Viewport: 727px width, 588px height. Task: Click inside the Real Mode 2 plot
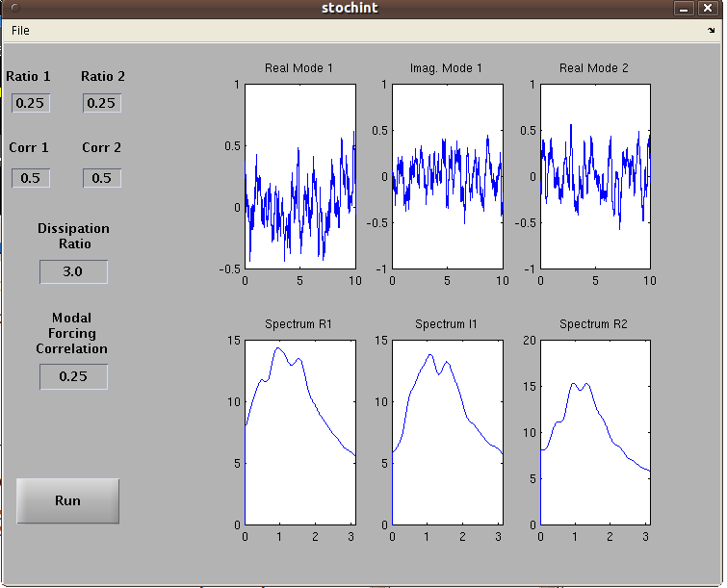click(594, 176)
